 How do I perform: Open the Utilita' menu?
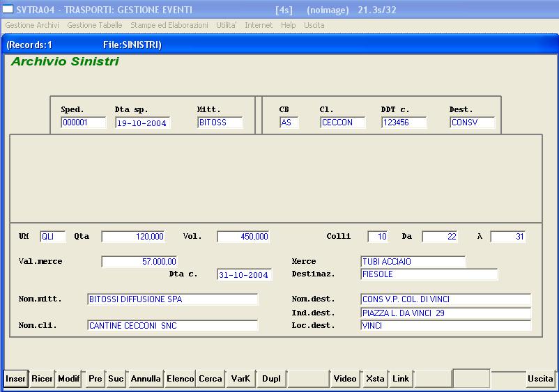(227, 25)
